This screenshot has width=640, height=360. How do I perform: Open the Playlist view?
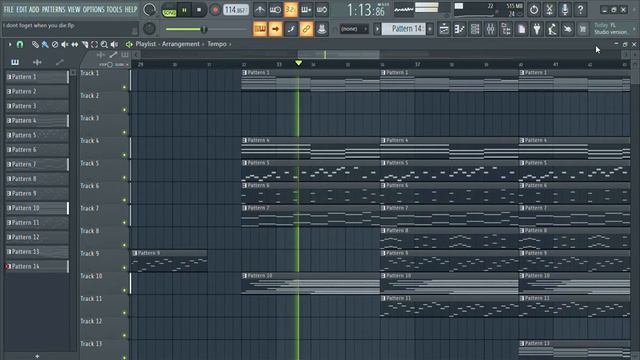pyautogui.click(x=444, y=29)
